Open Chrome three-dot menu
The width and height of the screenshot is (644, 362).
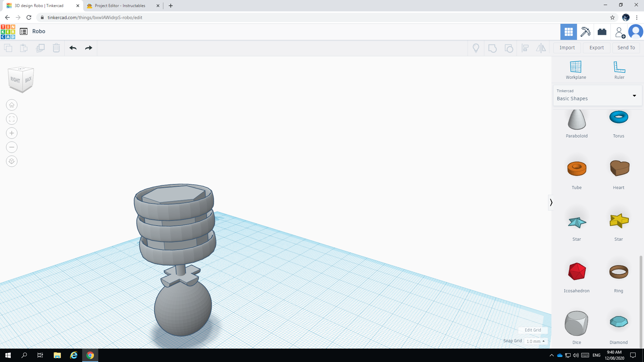[x=637, y=17]
